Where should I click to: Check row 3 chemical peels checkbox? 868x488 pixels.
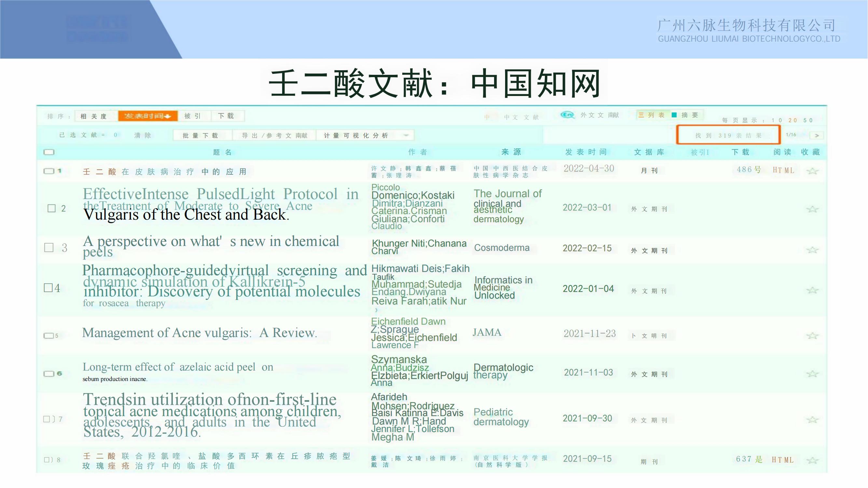tap(49, 248)
